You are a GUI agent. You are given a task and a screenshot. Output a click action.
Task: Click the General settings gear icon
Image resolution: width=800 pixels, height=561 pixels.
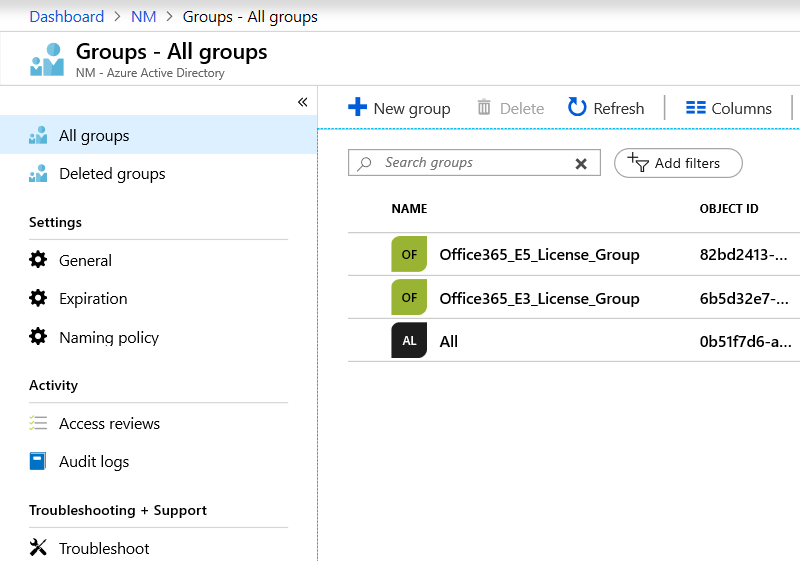pos(38,260)
